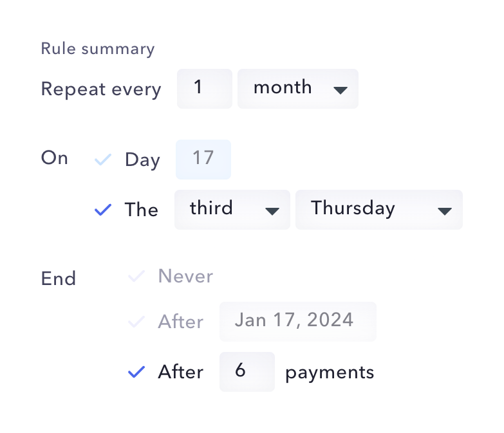Select the checkmark next to Day
The width and height of the screenshot is (504, 433).
[x=103, y=160]
